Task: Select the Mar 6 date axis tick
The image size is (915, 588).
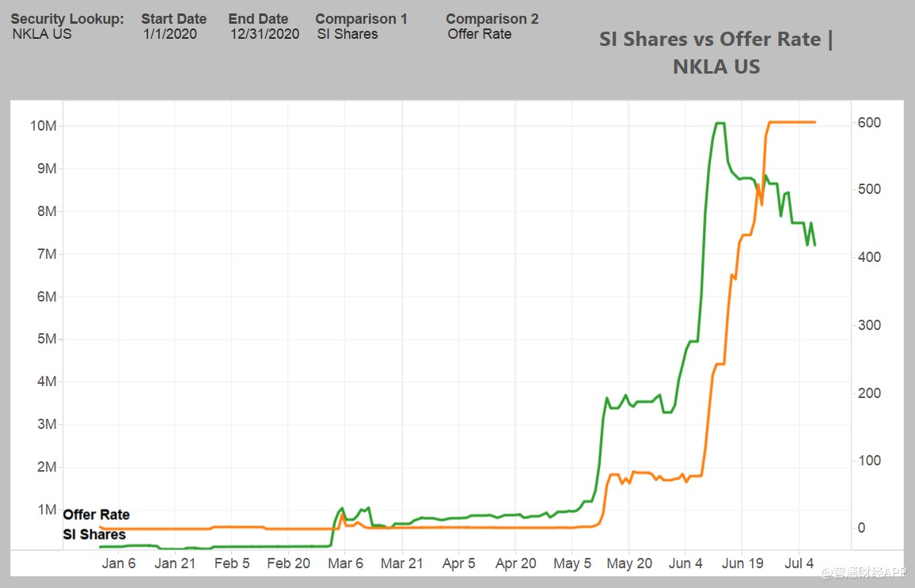Action: (345, 563)
